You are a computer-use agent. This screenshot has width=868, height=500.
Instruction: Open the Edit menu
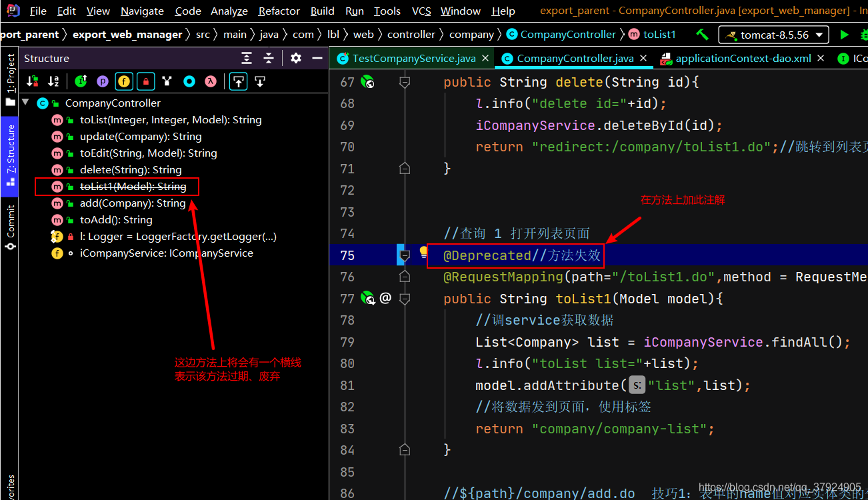67,11
